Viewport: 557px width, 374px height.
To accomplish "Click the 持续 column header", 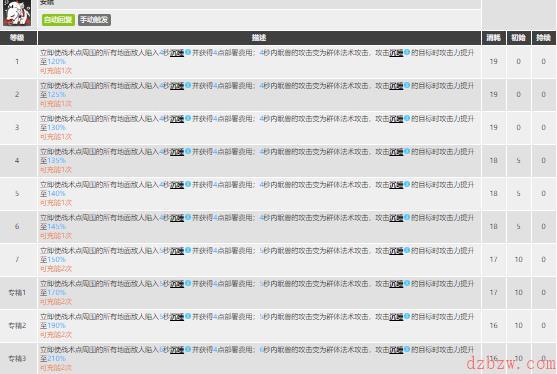I will click(544, 38).
